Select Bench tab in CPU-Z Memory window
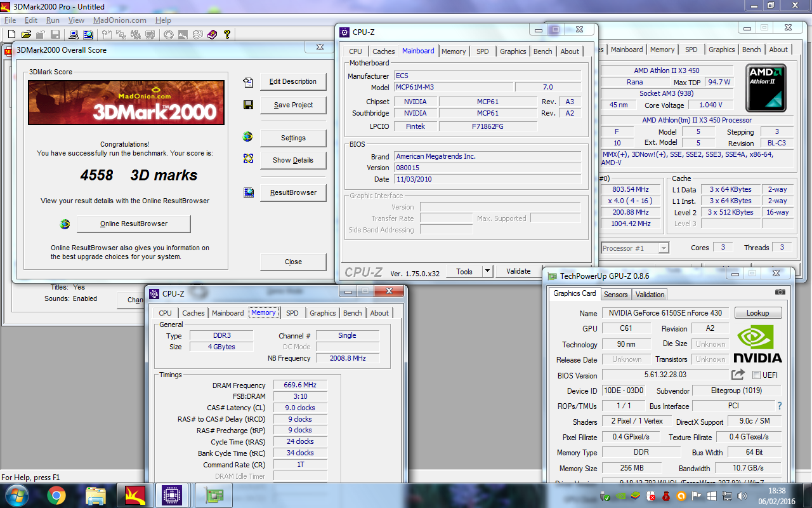Screen dimensions: 812x508 [x=352, y=313]
